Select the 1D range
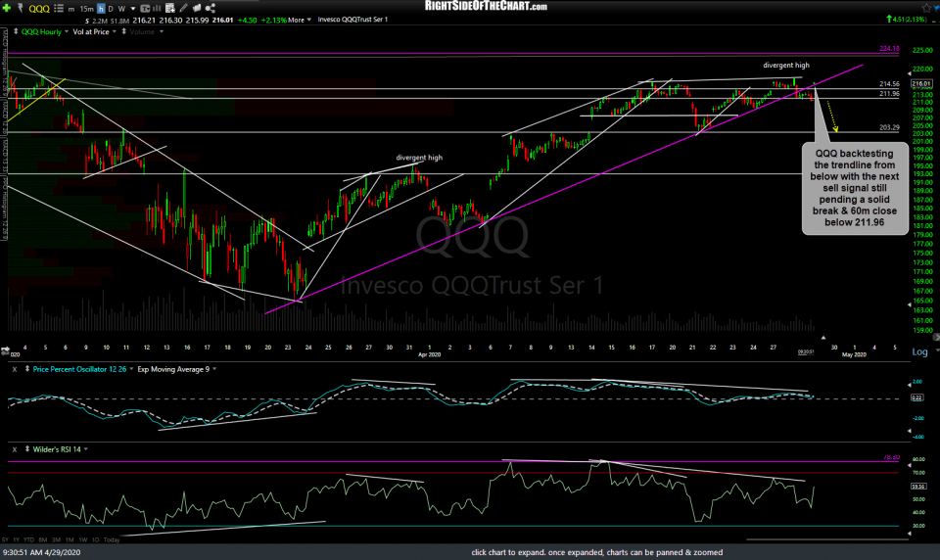This screenshot has height=560, width=940. pyautogui.click(x=95, y=540)
